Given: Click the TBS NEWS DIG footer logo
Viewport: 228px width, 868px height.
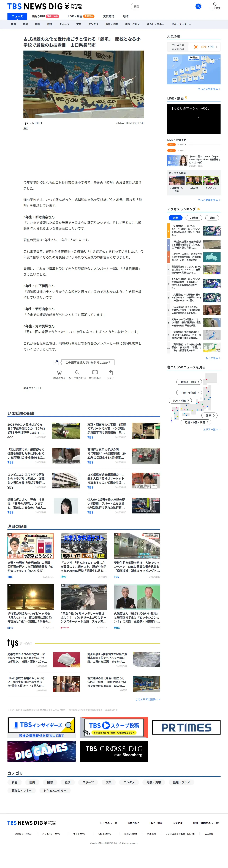Looking at the screenshot, I should click(32, 823).
